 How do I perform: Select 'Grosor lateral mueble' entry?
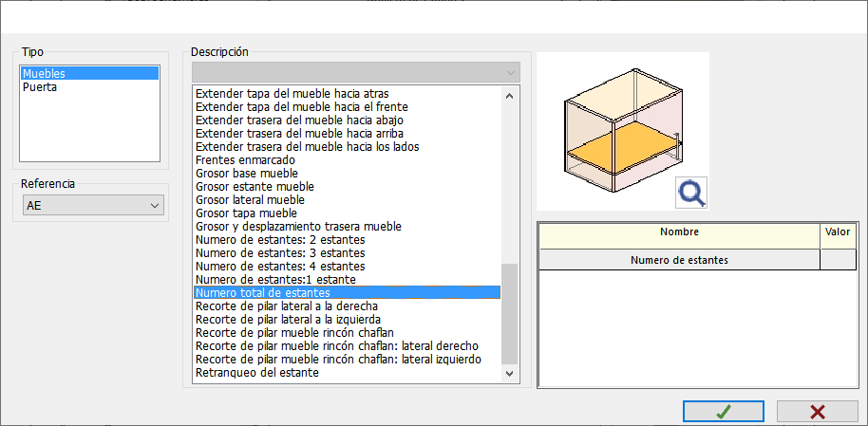click(x=347, y=200)
